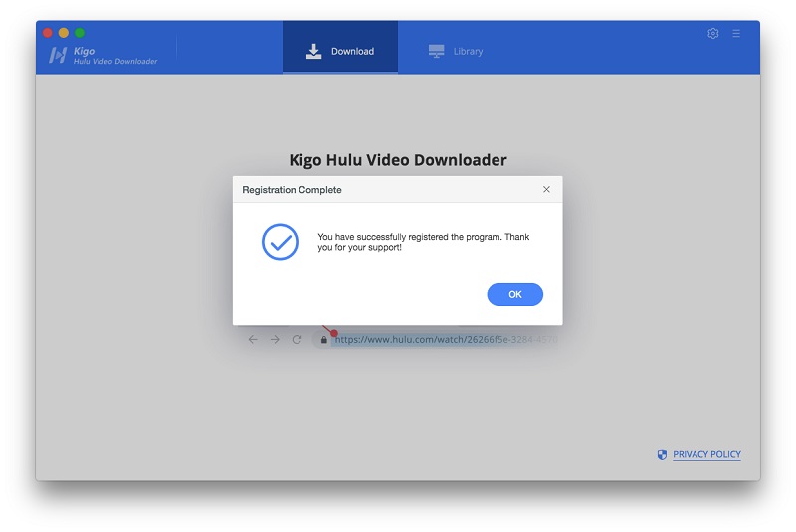Open the hamburger menu icon
The width and height of the screenshot is (796, 532).
click(736, 34)
